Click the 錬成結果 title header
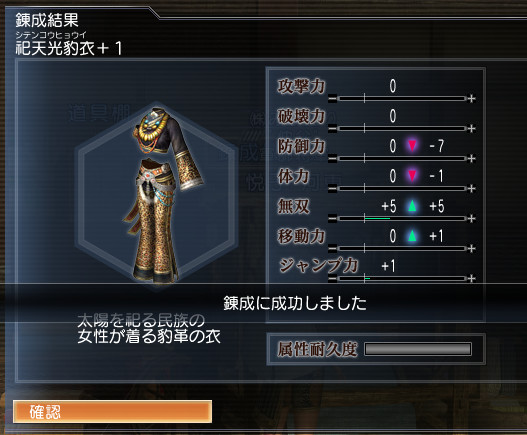Image resolution: width=527 pixels, height=435 pixels. click(47, 20)
